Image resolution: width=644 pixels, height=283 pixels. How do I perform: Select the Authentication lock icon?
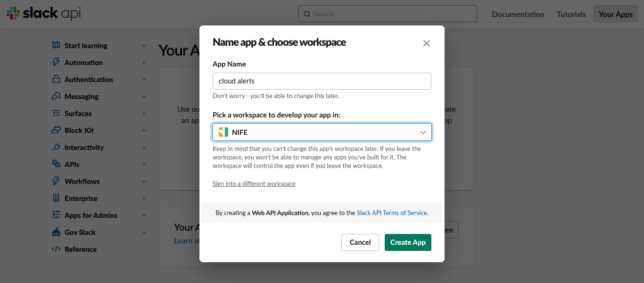[x=56, y=79]
